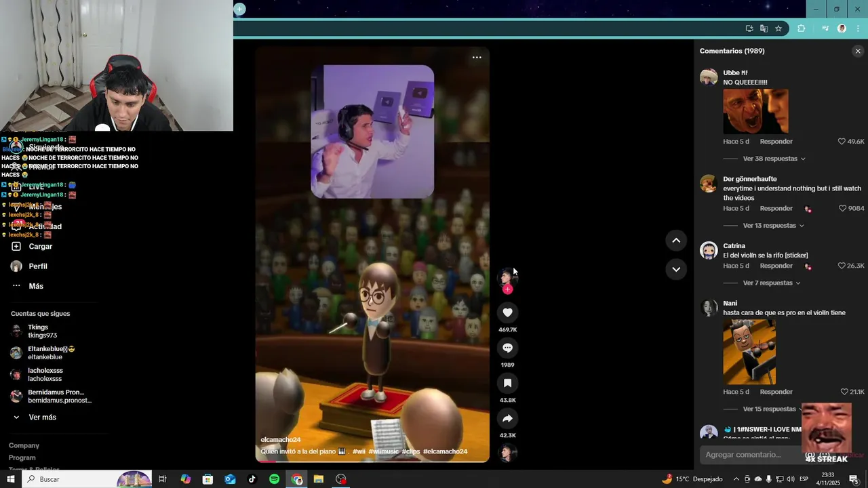Reply to Nani's comment via Responder
Image resolution: width=868 pixels, height=488 pixels.
pos(776,392)
